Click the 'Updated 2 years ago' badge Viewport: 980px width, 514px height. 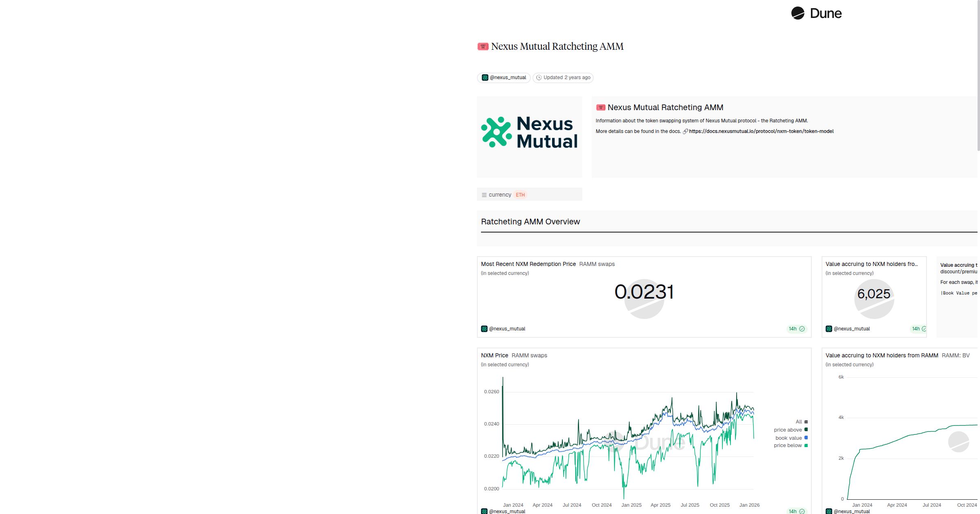tap(563, 78)
